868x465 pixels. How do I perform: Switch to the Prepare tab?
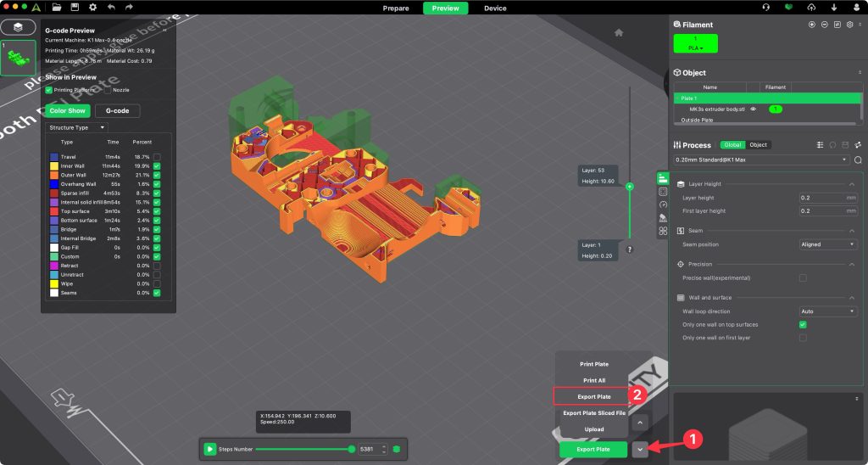[396, 8]
